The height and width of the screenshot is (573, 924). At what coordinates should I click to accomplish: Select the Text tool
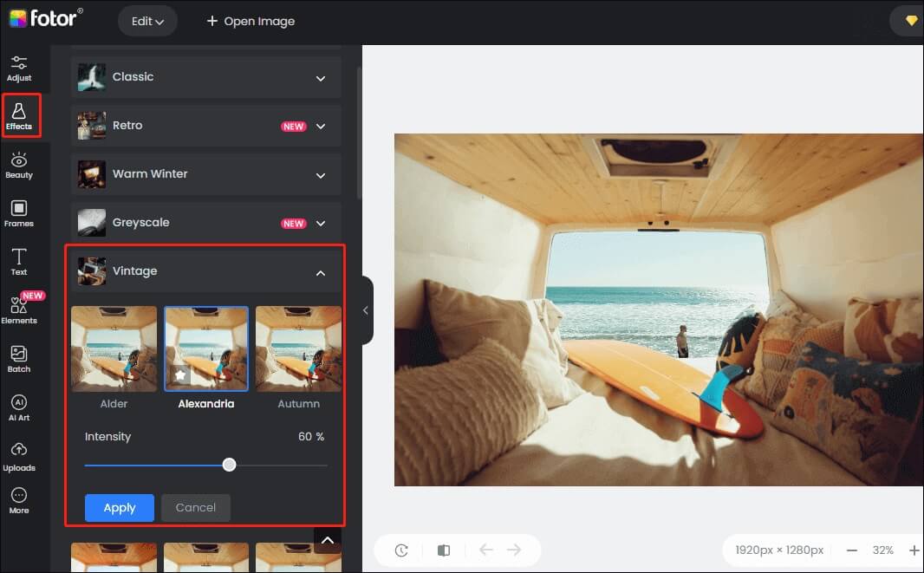[x=18, y=261]
